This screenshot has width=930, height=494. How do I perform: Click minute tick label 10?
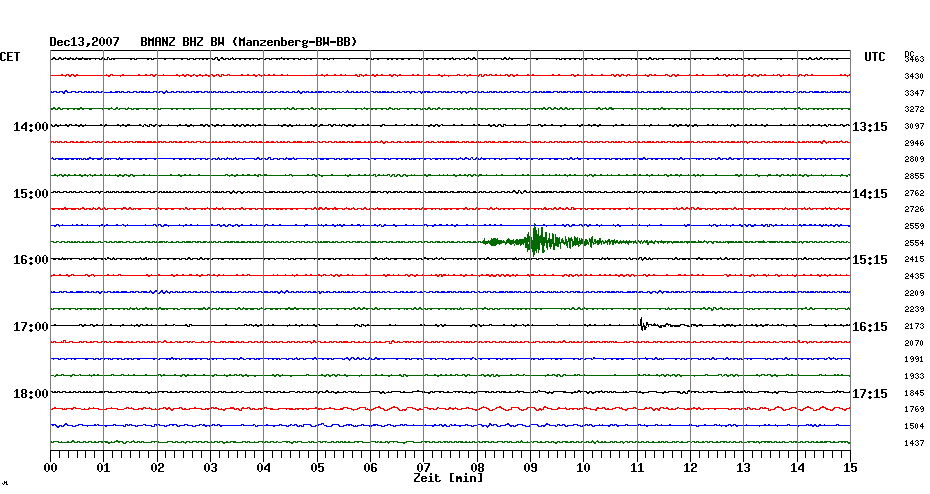pos(584,468)
